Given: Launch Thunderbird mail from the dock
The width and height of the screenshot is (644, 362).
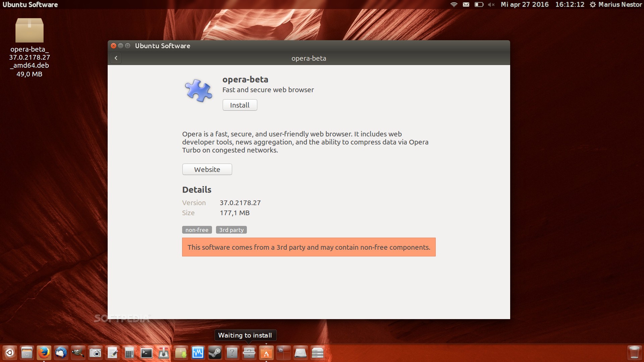Looking at the screenshot, I should coord(61,353).
